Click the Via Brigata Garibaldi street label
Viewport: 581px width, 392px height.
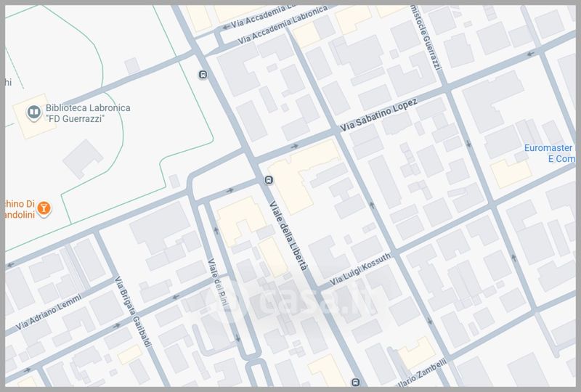(131, 310)
